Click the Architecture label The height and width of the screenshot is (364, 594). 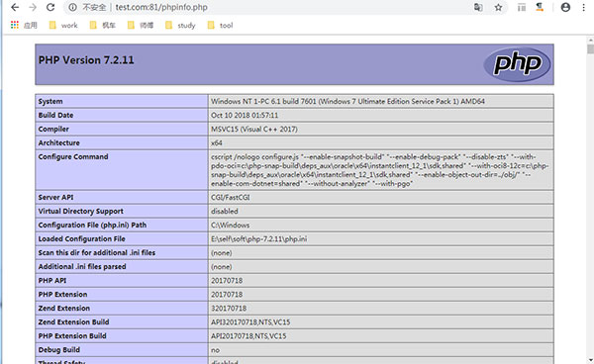pos(58,142)
